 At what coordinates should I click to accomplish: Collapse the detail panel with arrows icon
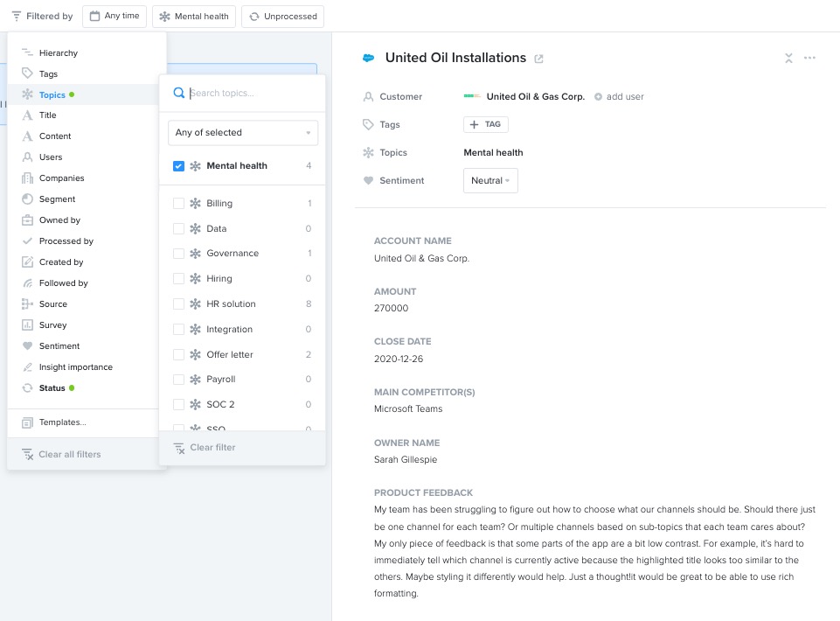[x=788, y=58]
